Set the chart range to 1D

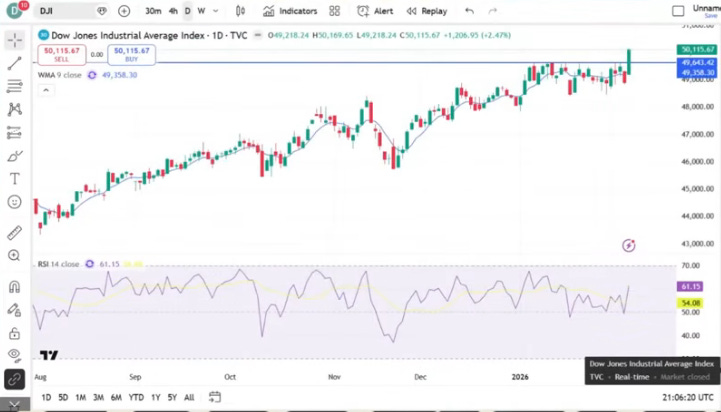[46, 397]
